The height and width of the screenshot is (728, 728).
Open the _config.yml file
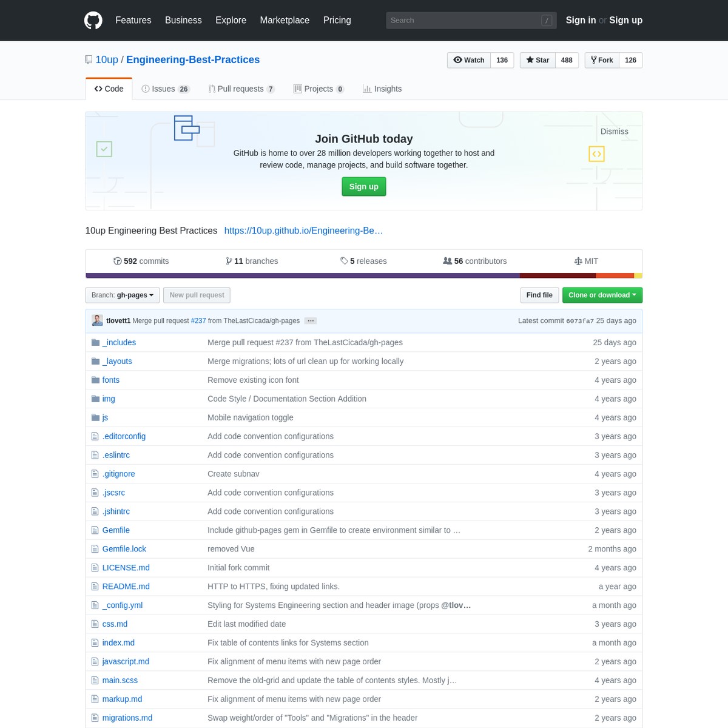point(123,605)
